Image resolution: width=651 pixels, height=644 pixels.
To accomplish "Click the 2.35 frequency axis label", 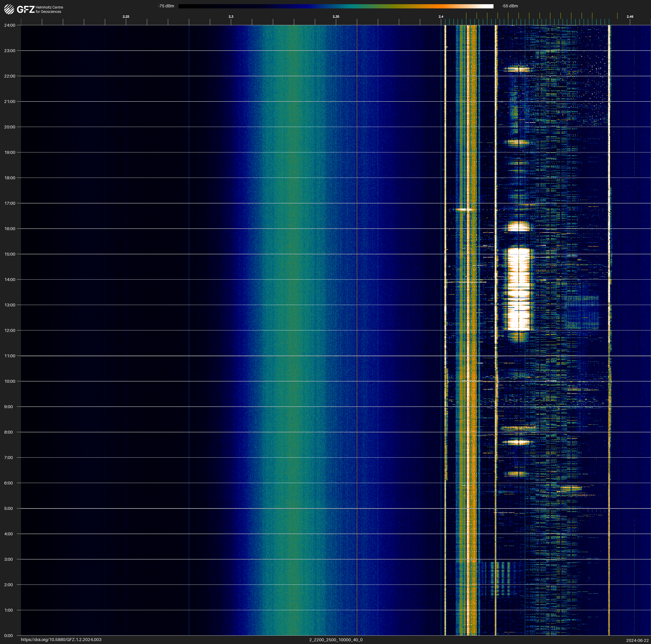I will (336, 17).
